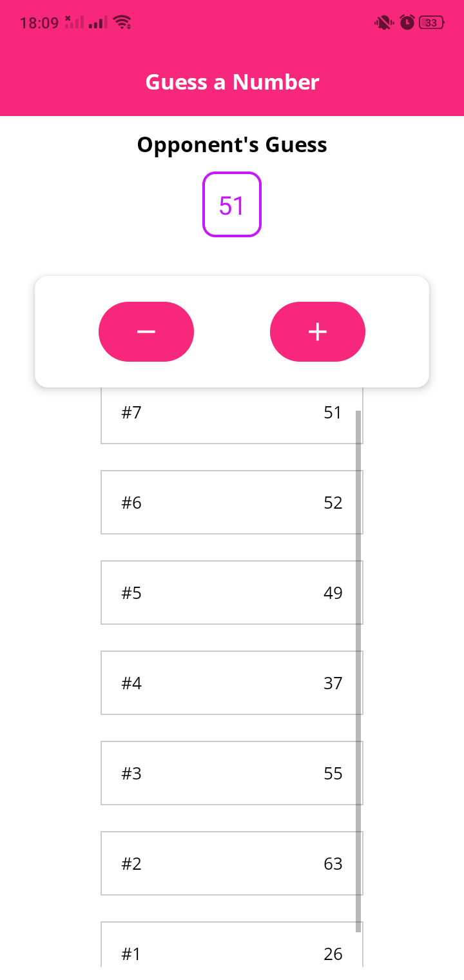
Task: Tap round #4 with value 37
Action: pyautogui.click(x=232, y=683)
